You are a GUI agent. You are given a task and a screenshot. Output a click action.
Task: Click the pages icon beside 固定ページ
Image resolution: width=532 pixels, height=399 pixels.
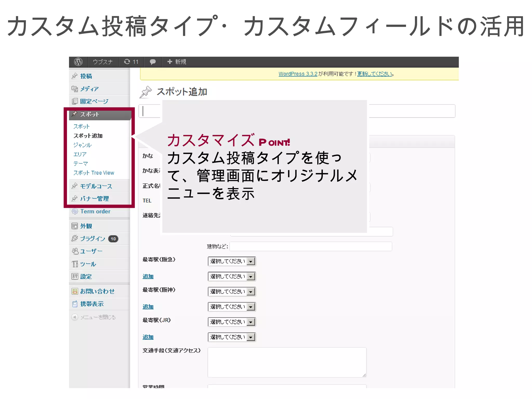coord(75,101)
